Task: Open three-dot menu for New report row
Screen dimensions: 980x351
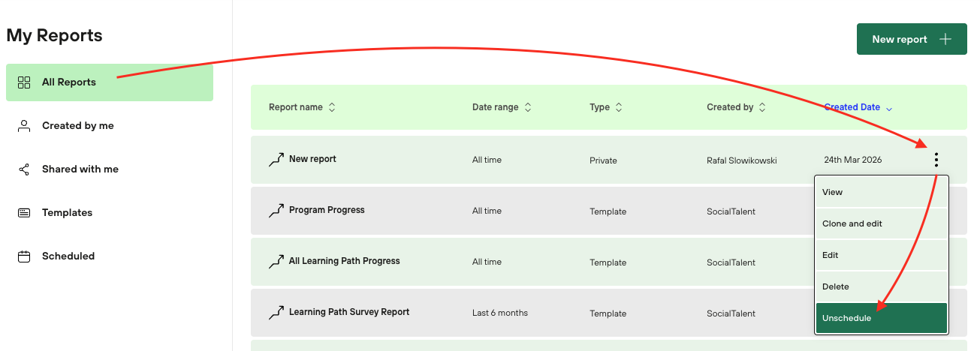Action: point(936,160)
